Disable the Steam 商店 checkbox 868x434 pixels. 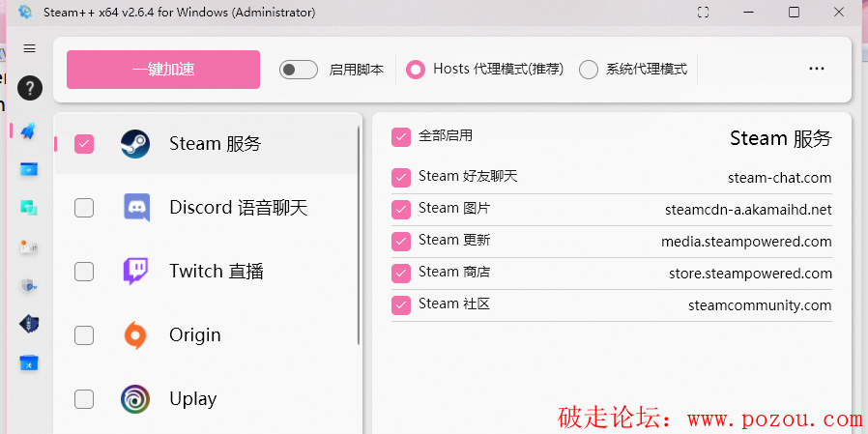point(401,274)
